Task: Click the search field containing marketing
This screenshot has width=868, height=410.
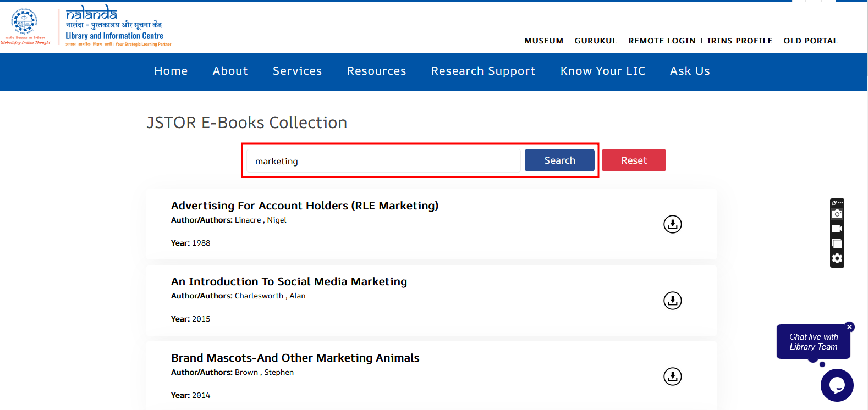Action: pyautogui.click(x=383, y=161)
